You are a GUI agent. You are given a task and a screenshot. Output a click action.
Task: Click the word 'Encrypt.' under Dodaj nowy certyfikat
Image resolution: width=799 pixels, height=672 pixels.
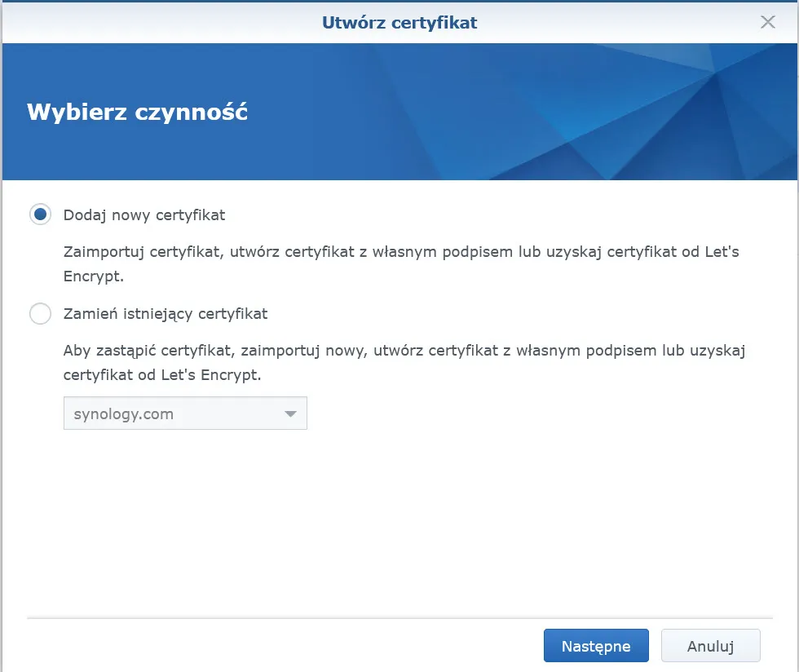point(93,276)
